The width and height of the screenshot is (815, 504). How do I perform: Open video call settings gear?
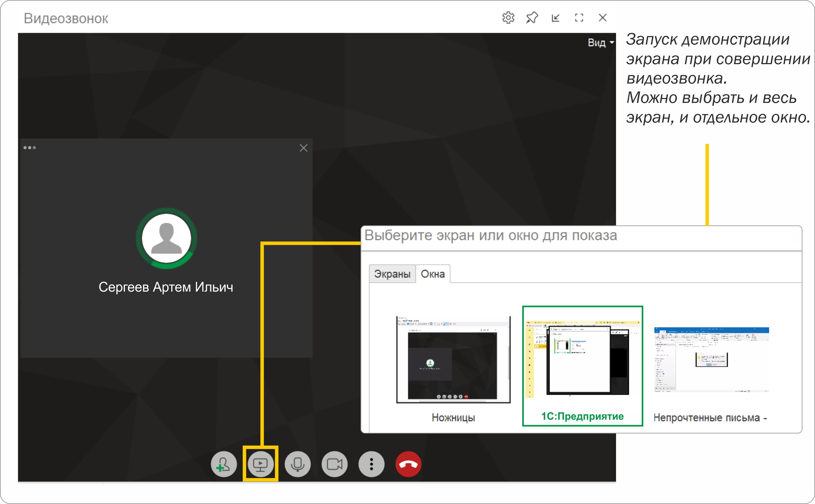[x=508, y=18]
